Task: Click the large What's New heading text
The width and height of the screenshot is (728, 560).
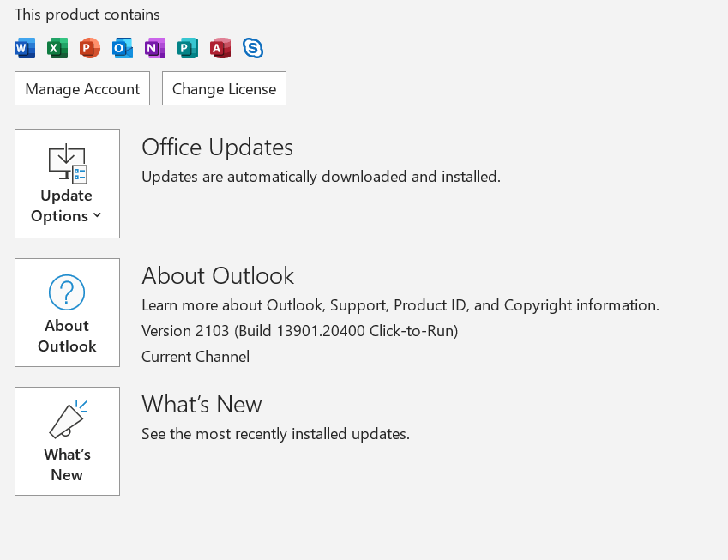Action: tap(202, 405)
